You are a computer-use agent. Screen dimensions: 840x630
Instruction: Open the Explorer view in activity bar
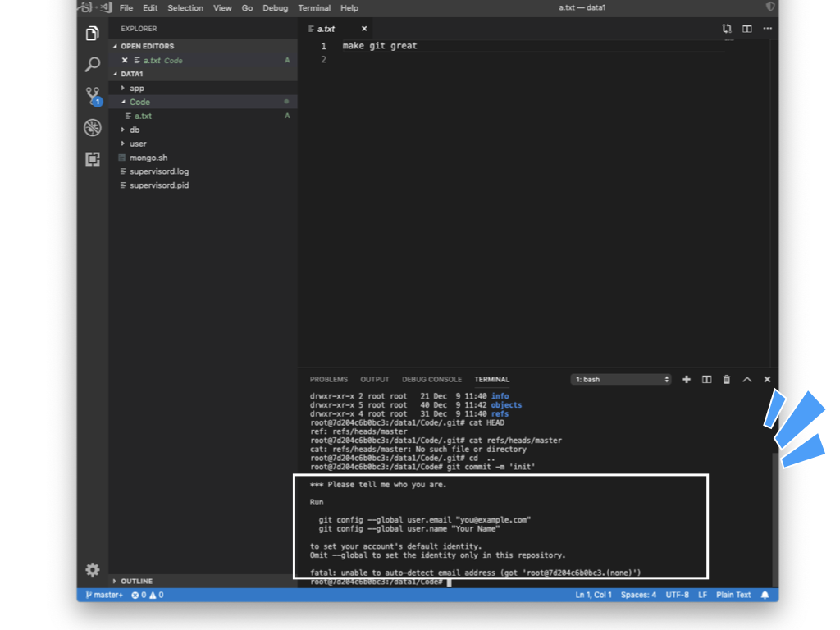(x=93, y=34)
